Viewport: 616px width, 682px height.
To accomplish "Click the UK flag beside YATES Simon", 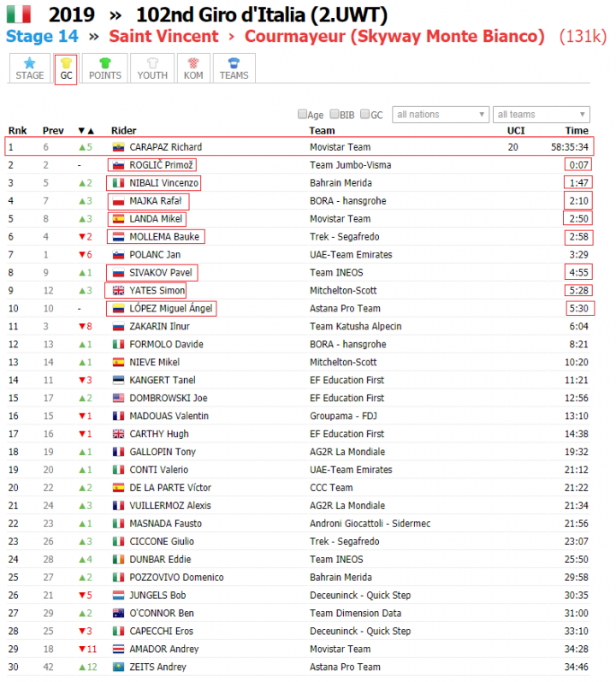I will [118, 291].
